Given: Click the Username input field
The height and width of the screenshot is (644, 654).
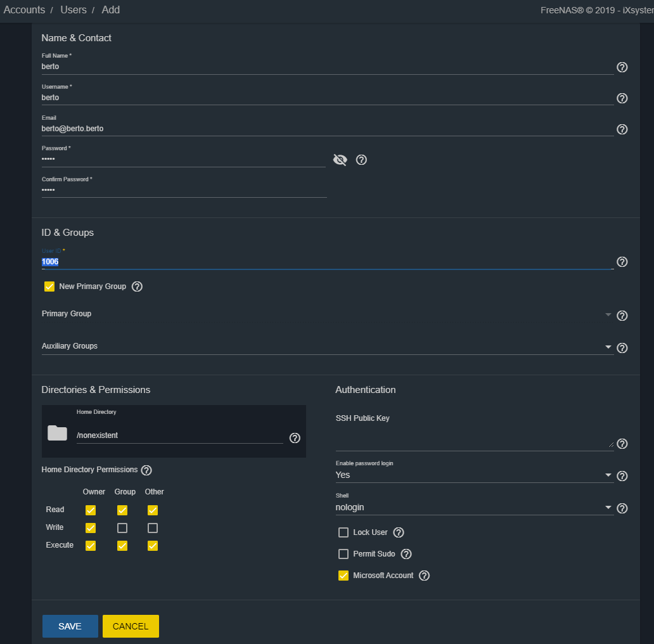Looking at the screenshot, I should click(328, 98).
